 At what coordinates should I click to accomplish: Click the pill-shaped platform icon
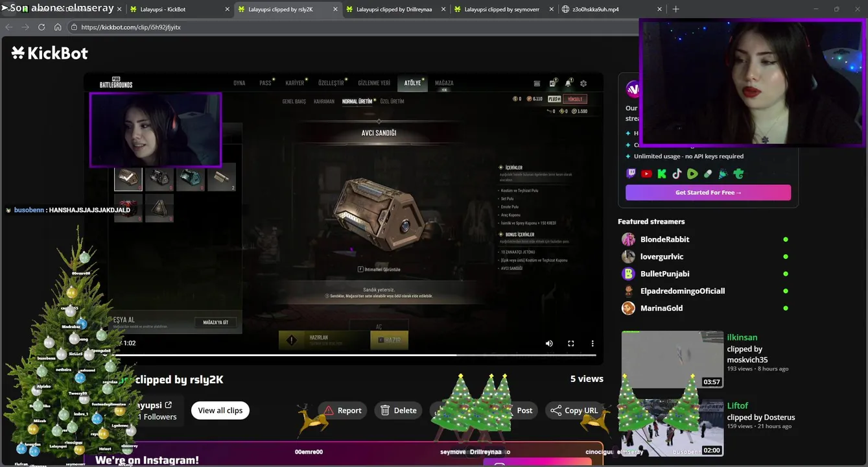click(x=708, y=174)
